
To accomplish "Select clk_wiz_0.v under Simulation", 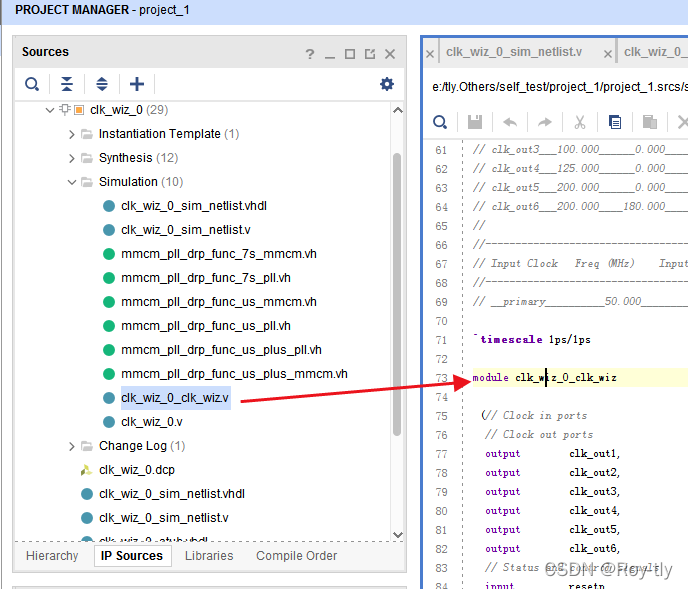I will click(x=152, y=422).
